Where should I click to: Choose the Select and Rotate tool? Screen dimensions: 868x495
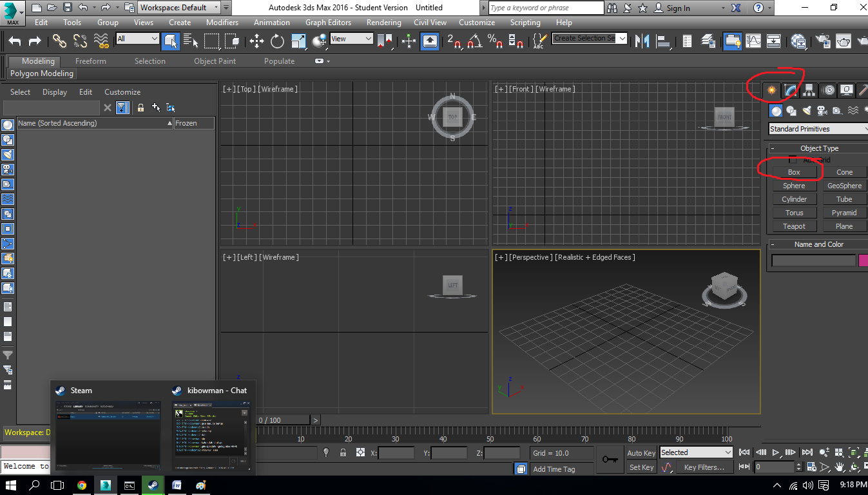(277, 41)
